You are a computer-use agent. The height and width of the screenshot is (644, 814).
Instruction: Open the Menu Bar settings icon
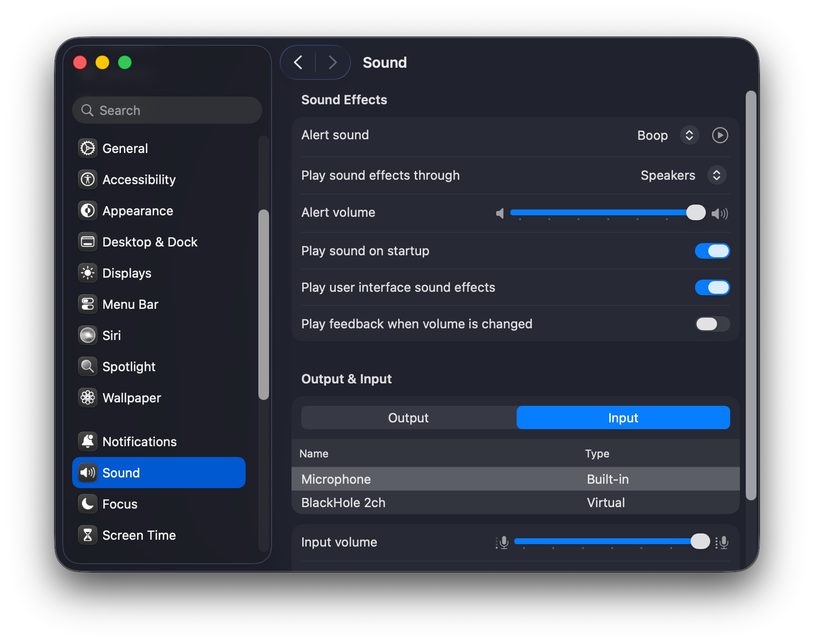[88, 304]
